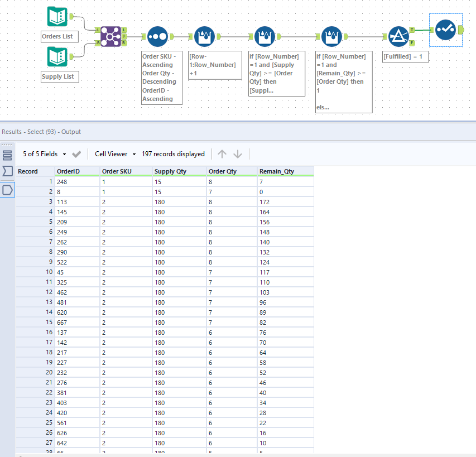Image resolution: width=476 pixels, height=457 pixels.
Task: Open the Cell Viewer dropdown
Action: (115, 154)
